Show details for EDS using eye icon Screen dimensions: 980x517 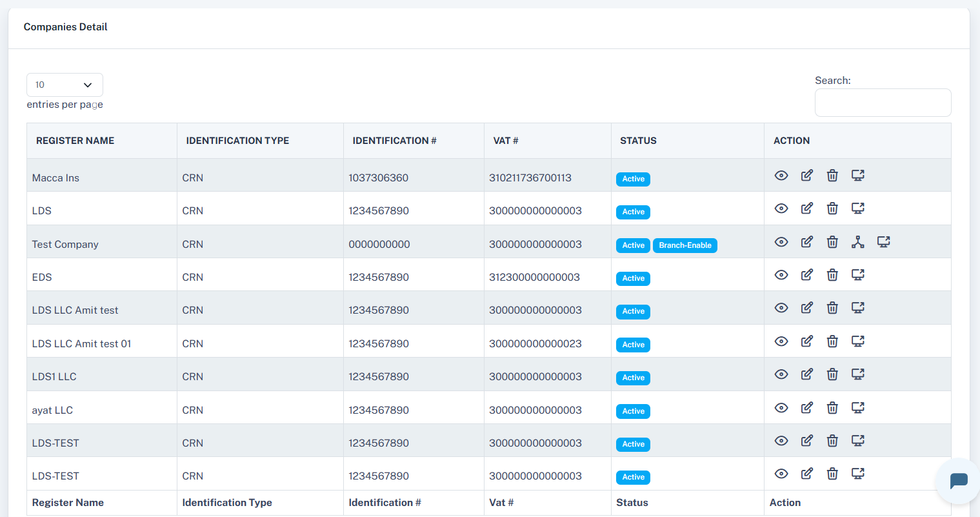tap(781, 275)
